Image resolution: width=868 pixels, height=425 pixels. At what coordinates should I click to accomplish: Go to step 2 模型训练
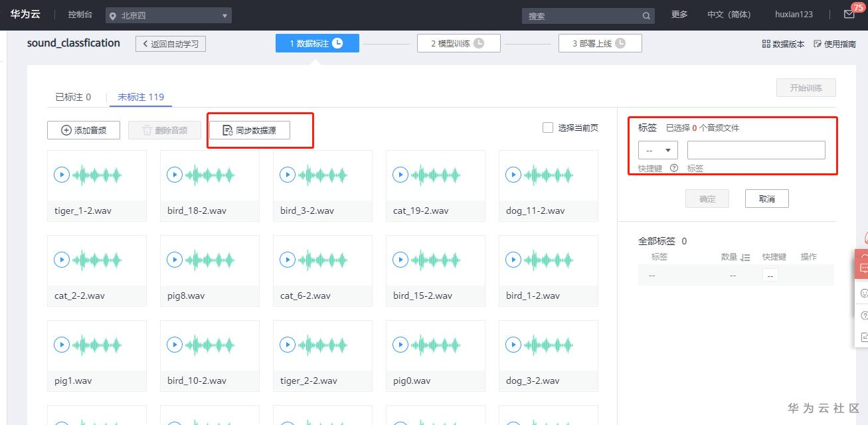tap(459, 43)
